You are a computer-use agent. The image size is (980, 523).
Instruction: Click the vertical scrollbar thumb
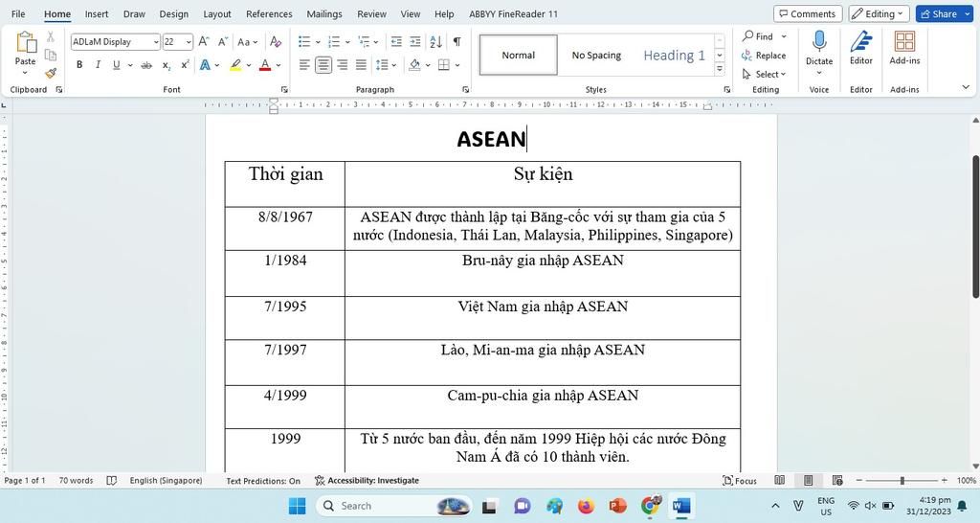point(975,226)
